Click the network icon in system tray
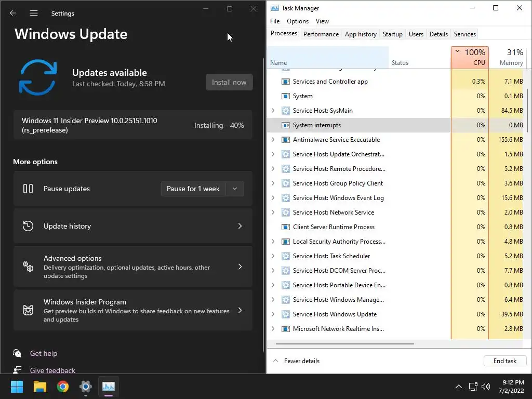This screenshot has height=399, width=532. point(473,387)
